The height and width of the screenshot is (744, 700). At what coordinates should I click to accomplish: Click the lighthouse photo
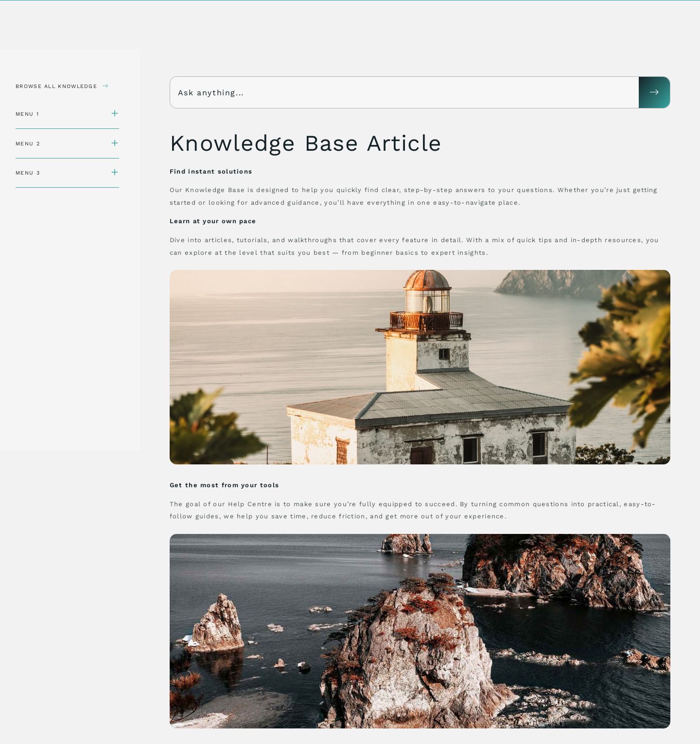pyautogui.click(x=420, y=367)
